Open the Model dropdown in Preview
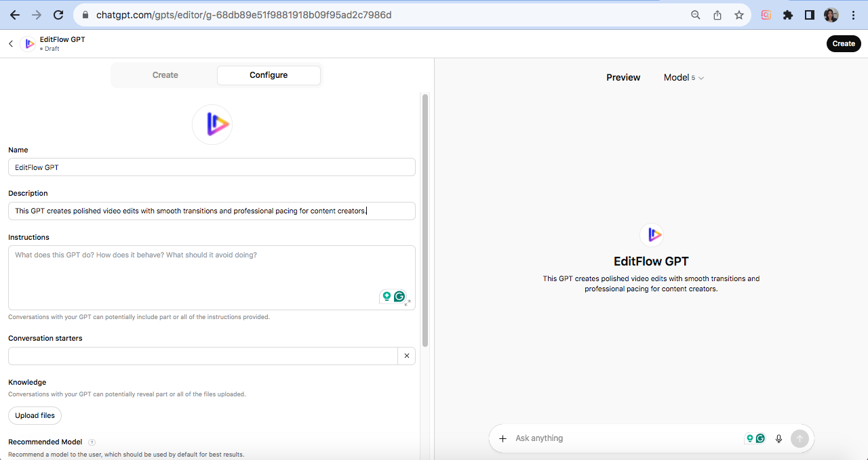The height and width of the screenshot is (460, 868). 684,78
